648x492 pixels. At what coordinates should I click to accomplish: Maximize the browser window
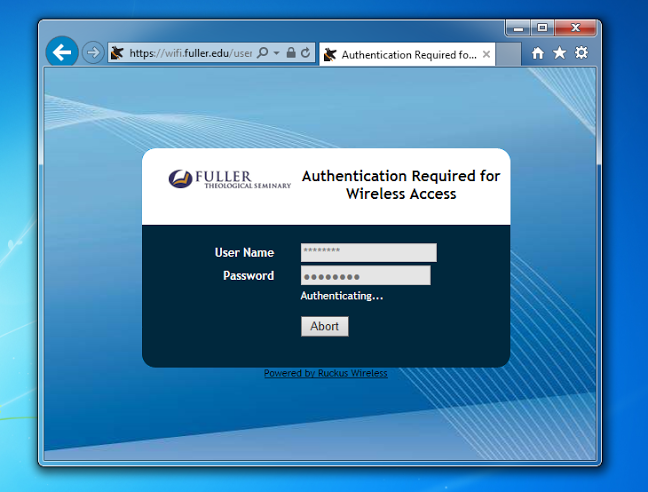[542, 28]
